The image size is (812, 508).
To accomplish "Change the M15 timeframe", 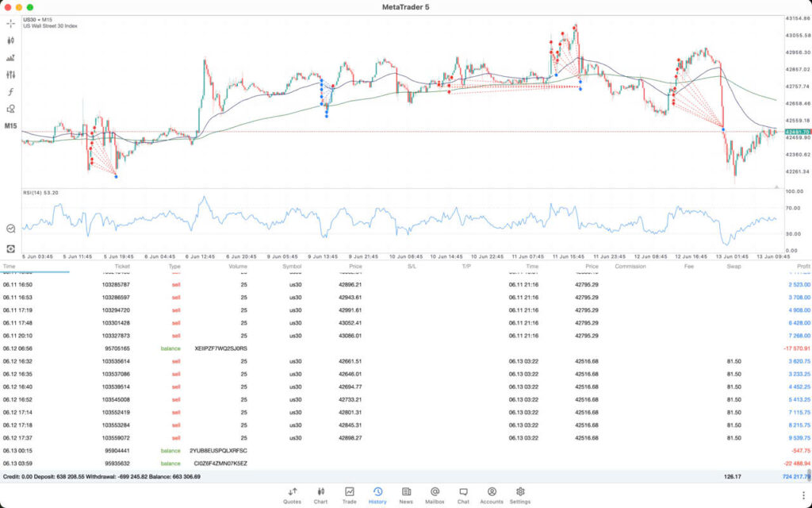I will tap(10, 126).
